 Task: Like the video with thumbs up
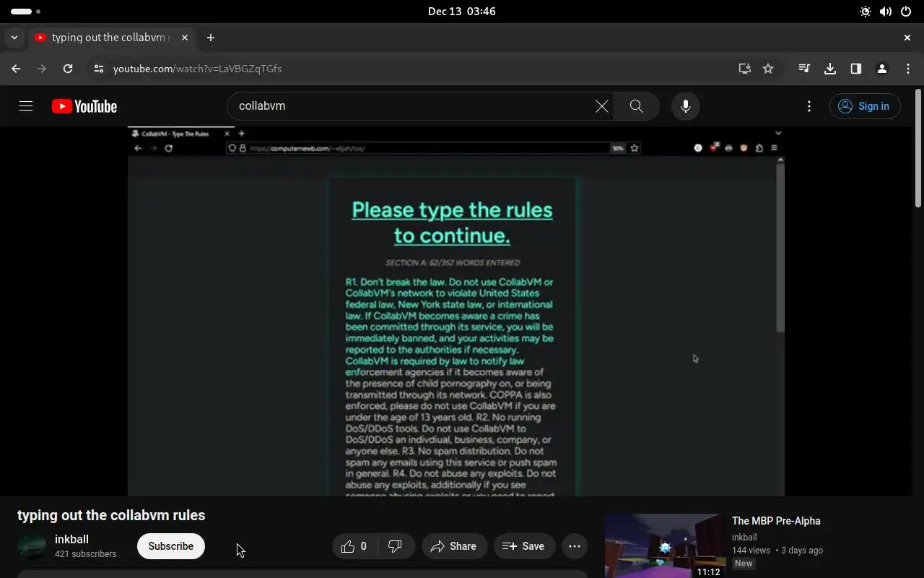(x=354, y=546)
